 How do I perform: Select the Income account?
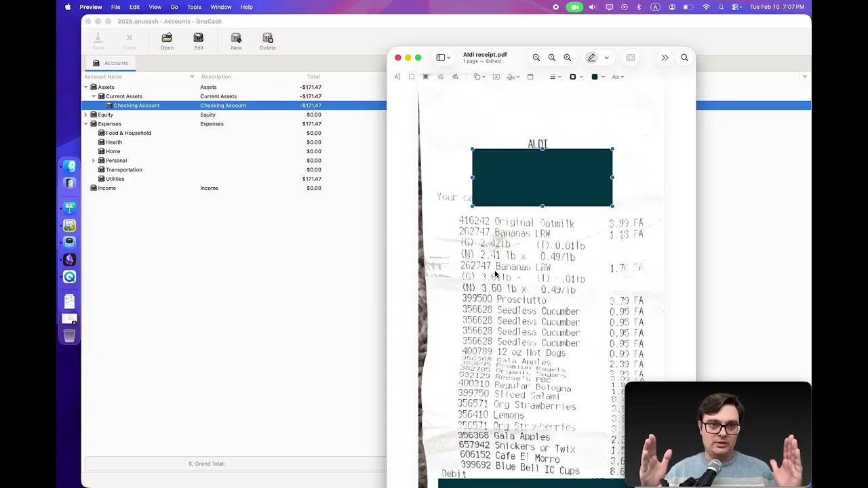click(106, 188)
